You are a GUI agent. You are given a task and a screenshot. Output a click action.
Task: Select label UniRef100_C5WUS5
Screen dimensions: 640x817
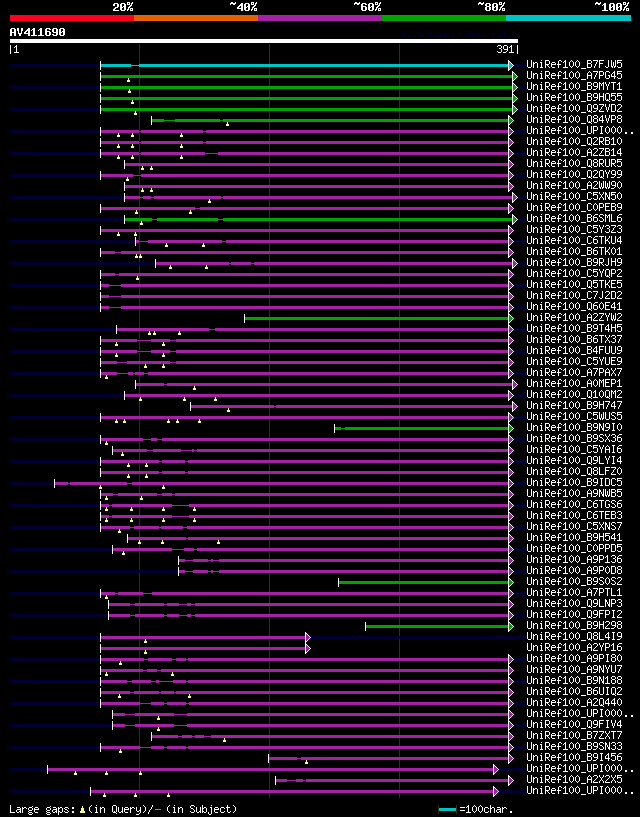[x=574, y=416]
